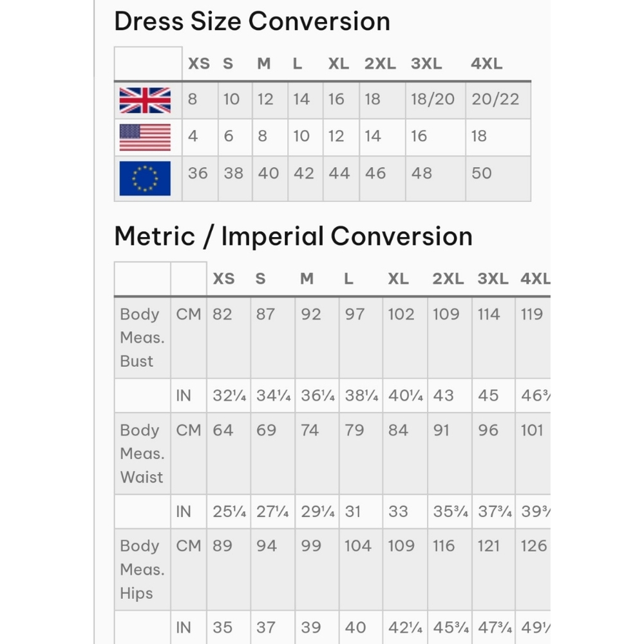Select the 4XL header in dress size table

click(487, 64)
